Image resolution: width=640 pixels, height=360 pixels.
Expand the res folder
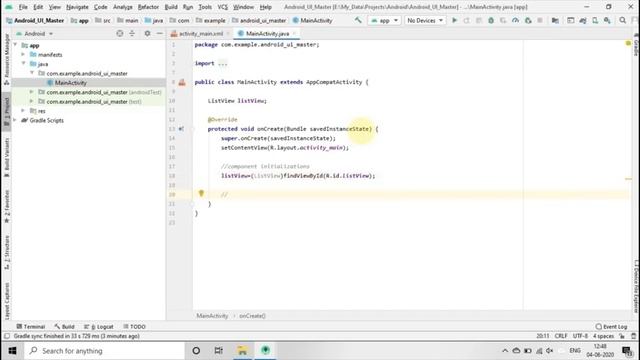(24, 111)
